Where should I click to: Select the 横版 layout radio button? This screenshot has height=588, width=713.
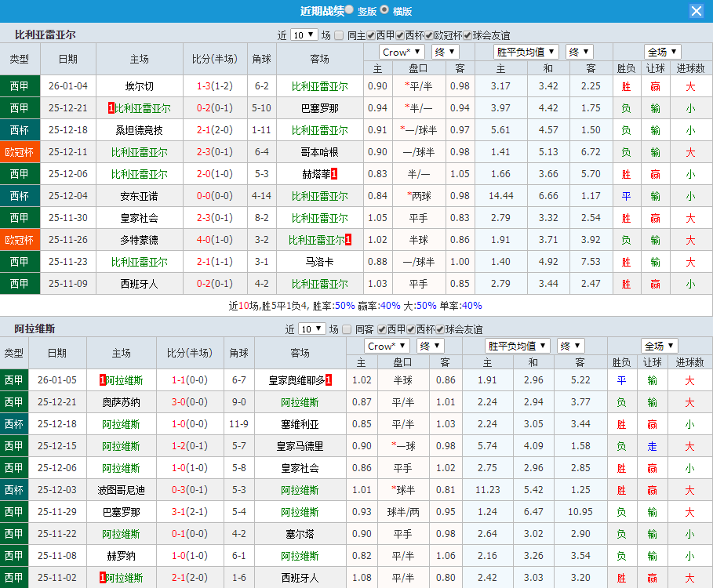(385, 11)
